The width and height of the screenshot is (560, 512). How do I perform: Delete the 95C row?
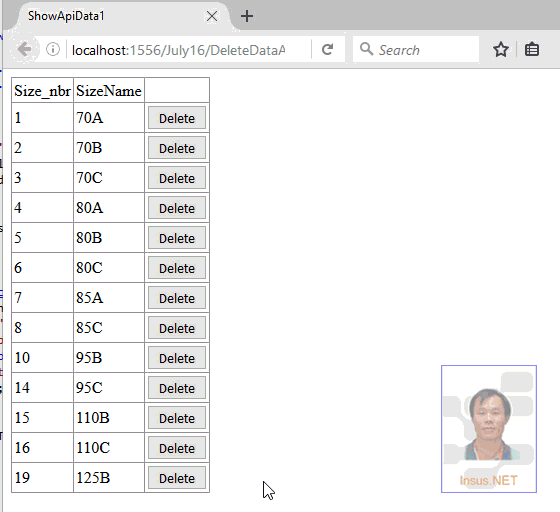pos(177,388)
